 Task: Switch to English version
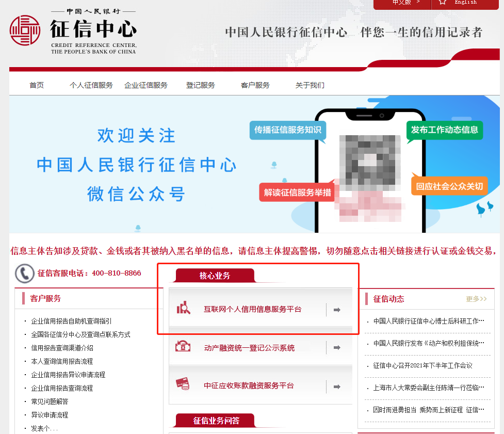[x=465, y=2]
